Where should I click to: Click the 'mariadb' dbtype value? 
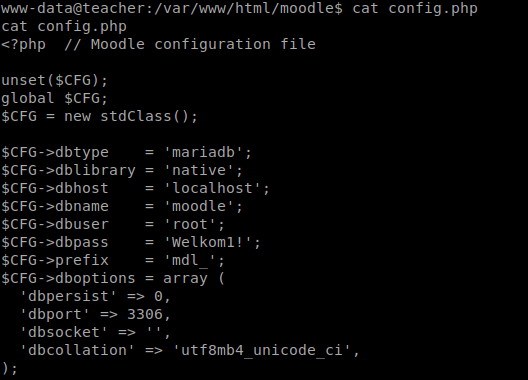click(203, 152)
